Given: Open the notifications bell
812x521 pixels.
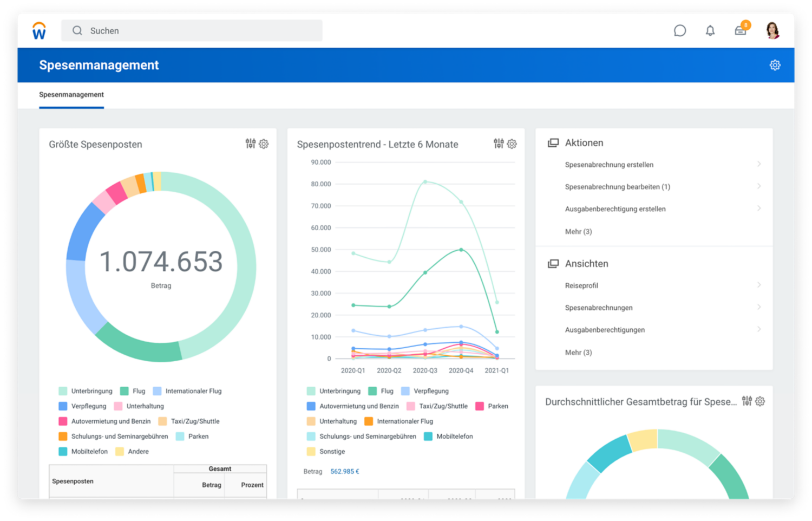Looking at the screenshot, I should (x=710, y=31).
